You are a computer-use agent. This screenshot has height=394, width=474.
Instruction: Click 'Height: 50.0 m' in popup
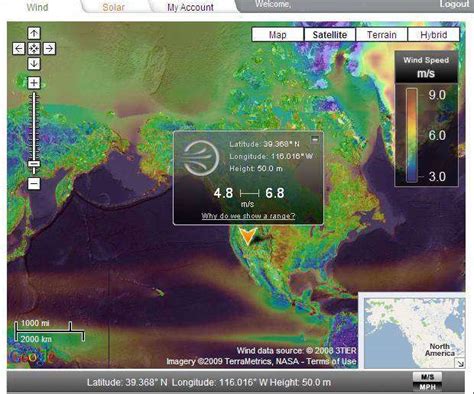[256, 169]
